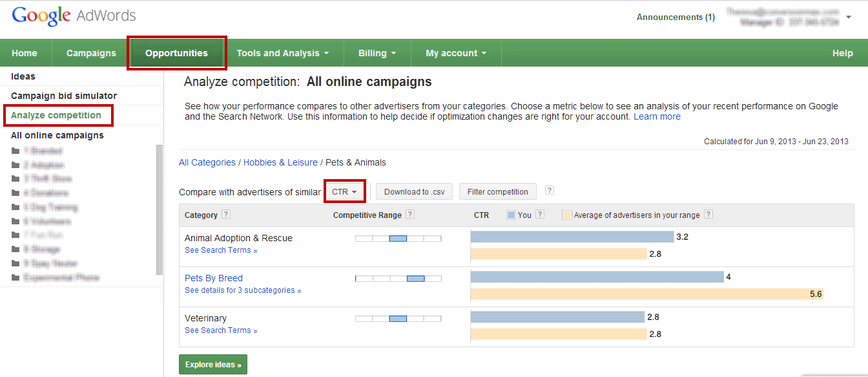Click the "Analyze competition: All online campaigns" heading

click(x=308, y=82)
